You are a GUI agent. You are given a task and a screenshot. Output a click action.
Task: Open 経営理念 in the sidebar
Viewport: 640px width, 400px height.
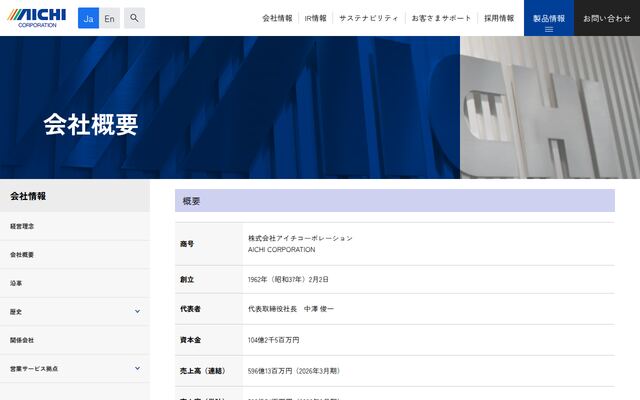[x=75, y=226]
